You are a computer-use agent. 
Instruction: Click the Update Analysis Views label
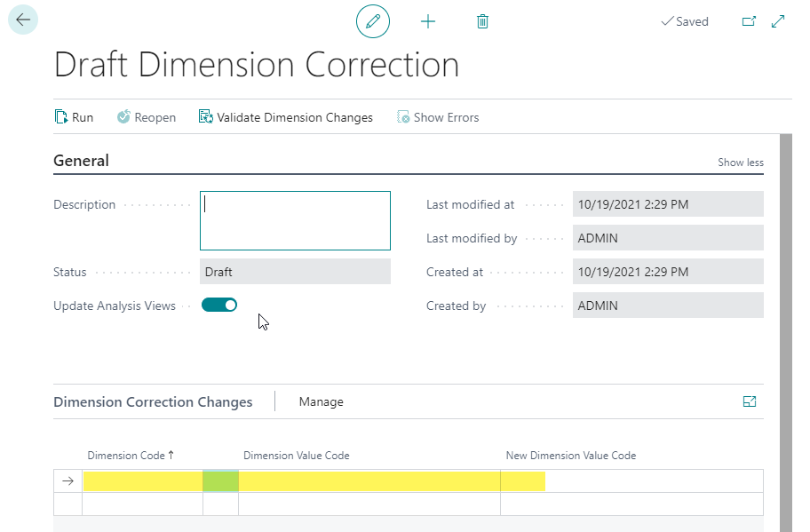tap(115, 306)
